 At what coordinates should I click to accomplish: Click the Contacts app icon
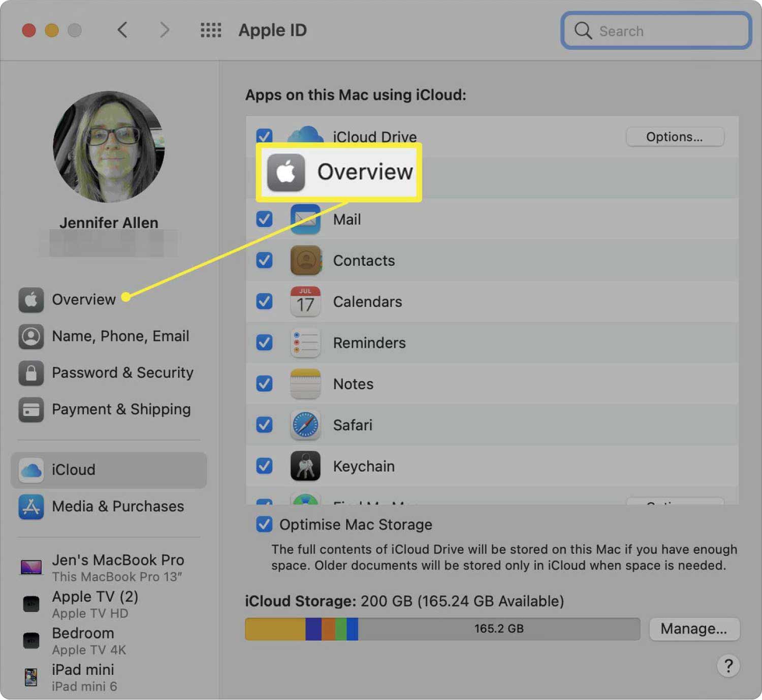[305, 261]
